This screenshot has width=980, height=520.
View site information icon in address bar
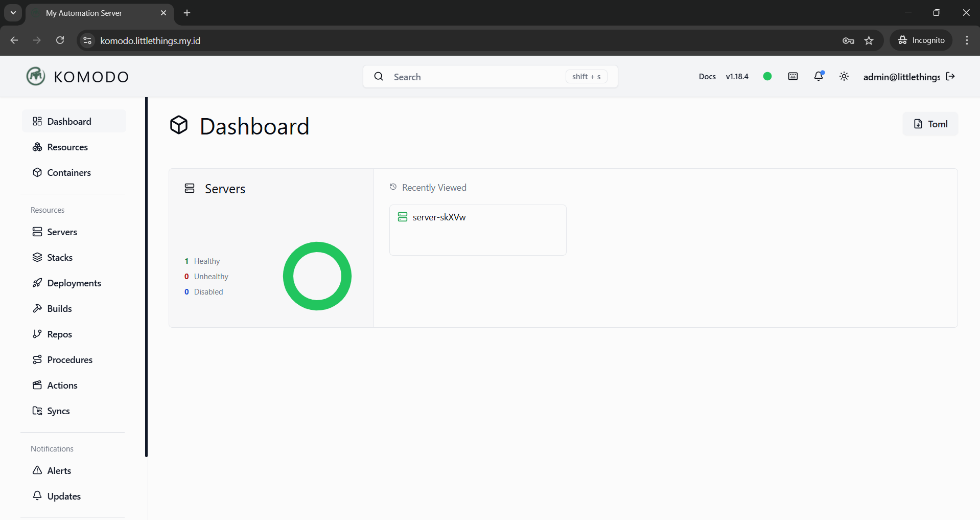(87, 40)
